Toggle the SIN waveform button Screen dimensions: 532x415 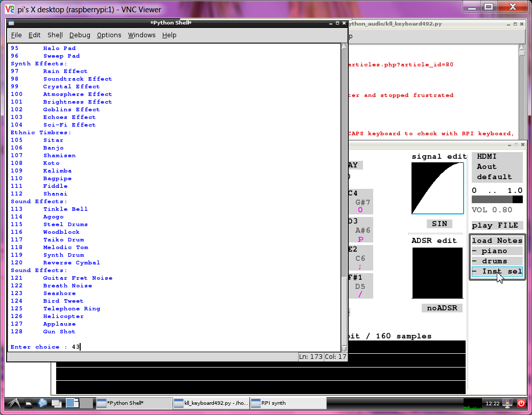[439, 224]
